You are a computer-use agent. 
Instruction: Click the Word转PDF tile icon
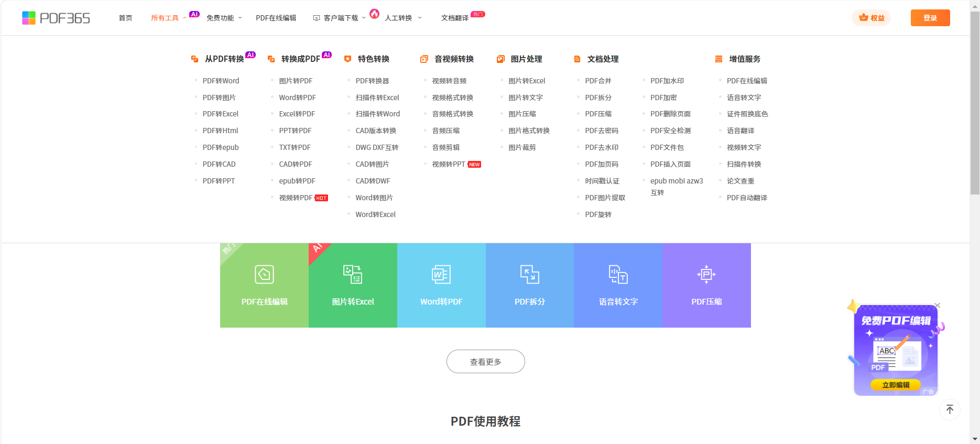(x=441, y=274)
